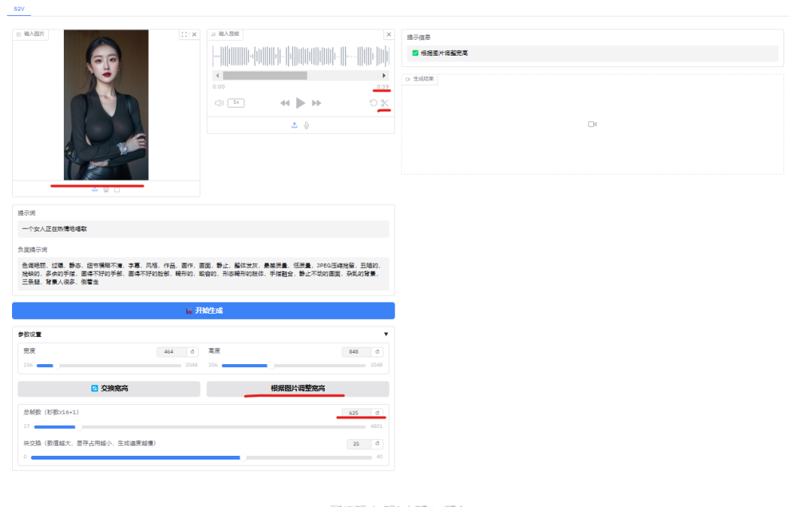Upload a new image file below portrait
Screen dimensions: 812x507
[x=95, y=190]
